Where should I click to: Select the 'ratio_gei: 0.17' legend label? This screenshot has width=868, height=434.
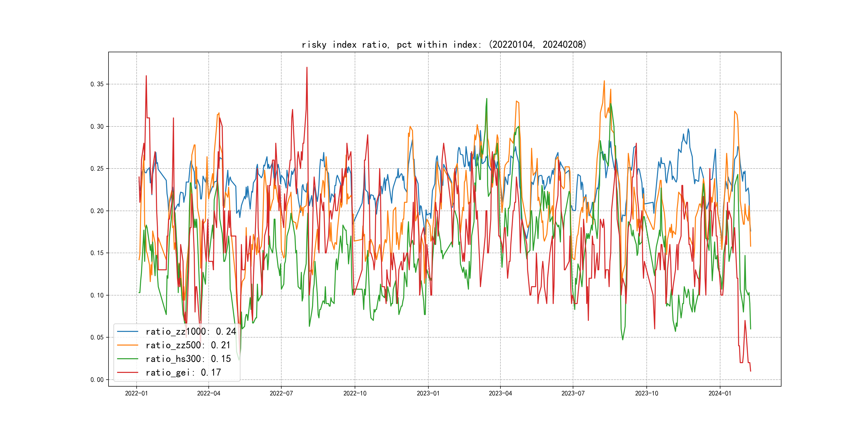pyautogui.click(x=183, y=372)
